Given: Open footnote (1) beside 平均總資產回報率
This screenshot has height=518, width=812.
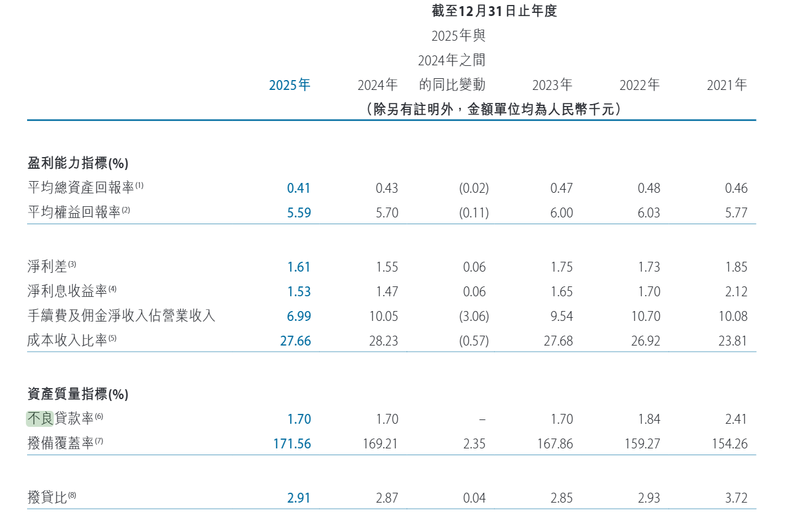Looking at the screenshot, I should pyautogui.click(x=139, y=185).
